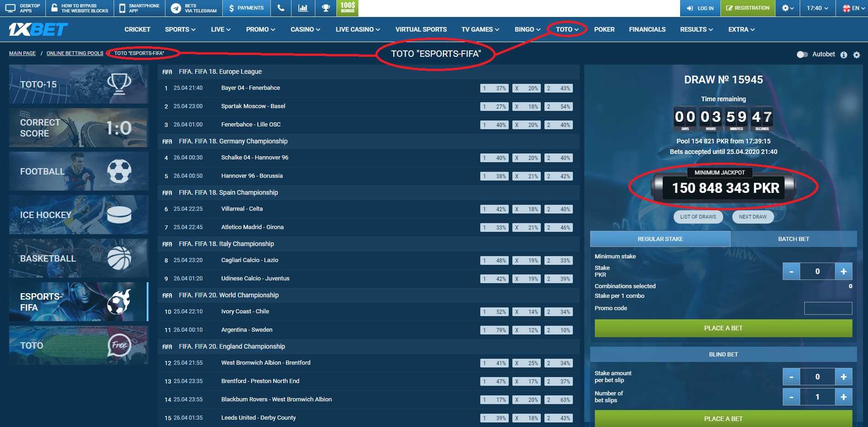The width and height of the screenshot is (868, 427).
Task: Pick outcome 2 for Fenerbahce - Lille OSC
Action: click(x=558, y=125)
